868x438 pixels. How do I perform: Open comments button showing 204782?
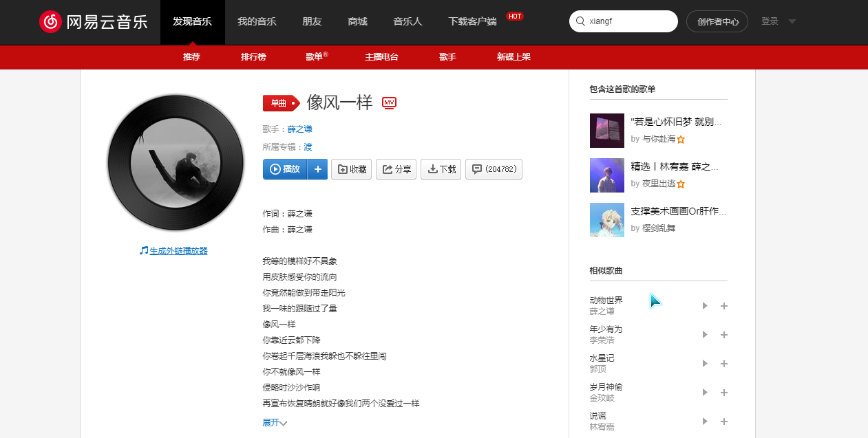click(494, 169)
